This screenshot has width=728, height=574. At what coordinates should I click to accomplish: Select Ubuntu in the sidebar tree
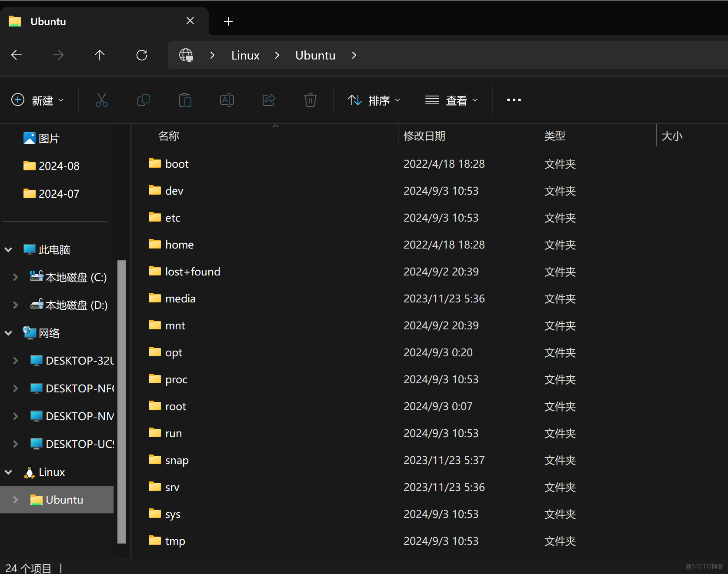[57, 500]
